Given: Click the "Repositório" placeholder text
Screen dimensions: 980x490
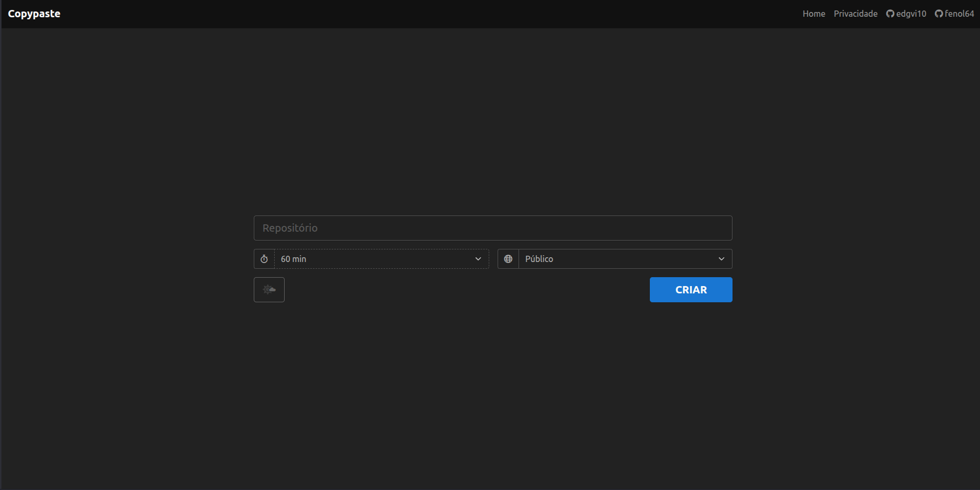Looking at the screenshot, I should click(x=290, y=228).
